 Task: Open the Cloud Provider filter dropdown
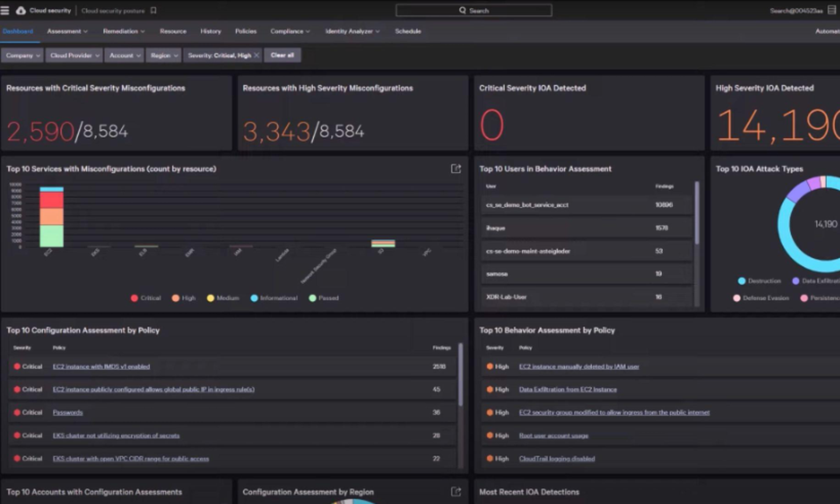74,56
